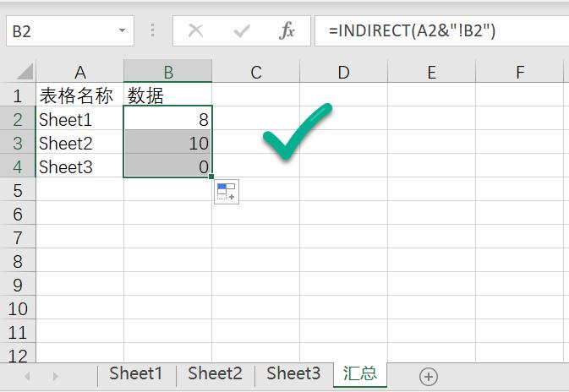Image resolution: width=569 pixels, height=392 pixels.
Task: Click cell B2 showing value 8
Action: (x=167, y=119)
